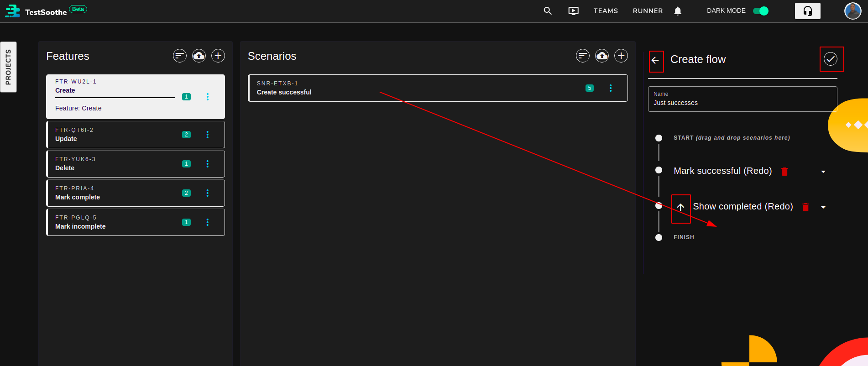868x366 pixels.
Task: Click the headset support button
Action: coord(807,11)
